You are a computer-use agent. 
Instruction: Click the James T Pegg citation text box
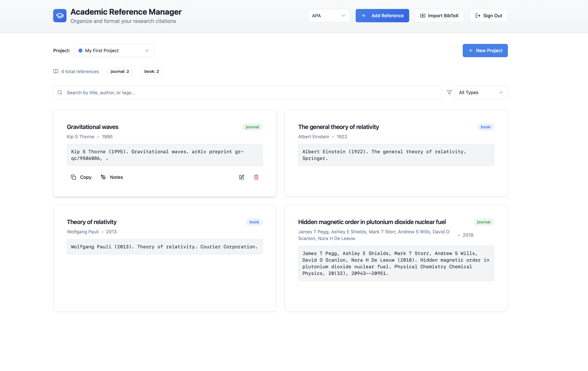pos(396,263)
